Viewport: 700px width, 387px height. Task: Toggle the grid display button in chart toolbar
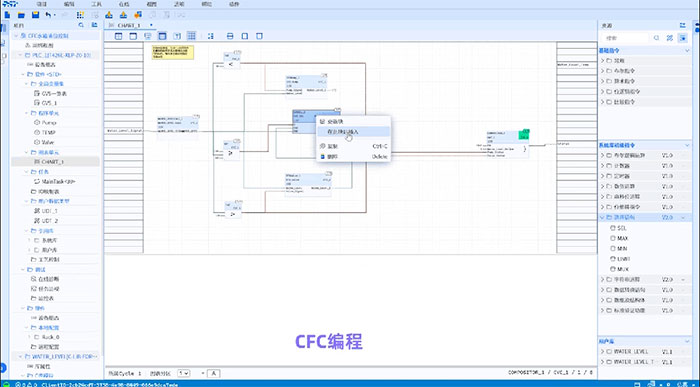click(x=192, y=36)
